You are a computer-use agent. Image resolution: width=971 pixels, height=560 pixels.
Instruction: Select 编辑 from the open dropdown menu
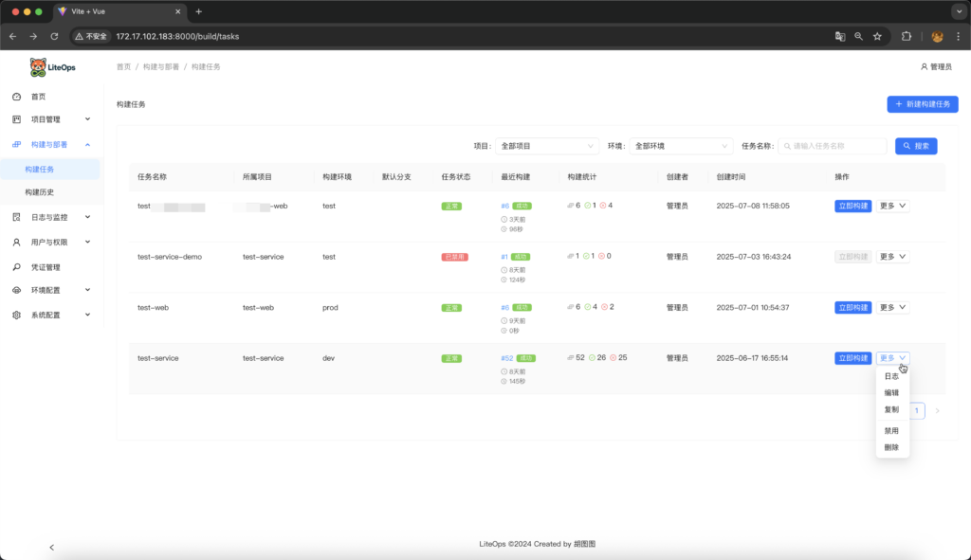coord(891,392)
